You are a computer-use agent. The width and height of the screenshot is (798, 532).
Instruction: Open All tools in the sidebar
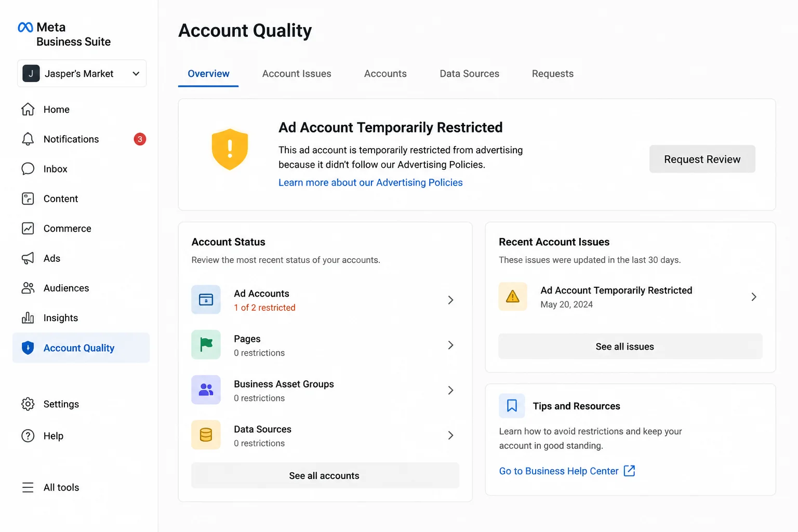[81, 487]
